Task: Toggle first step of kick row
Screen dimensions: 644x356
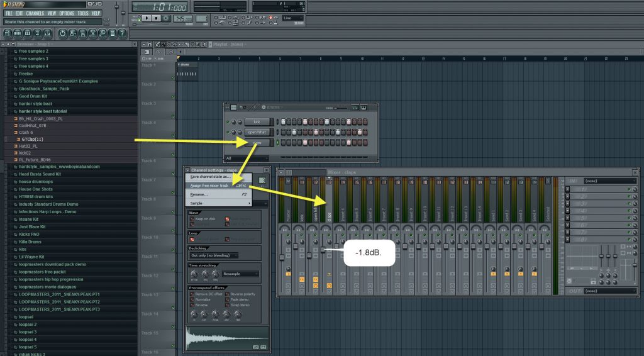Action: click(283, 122)
